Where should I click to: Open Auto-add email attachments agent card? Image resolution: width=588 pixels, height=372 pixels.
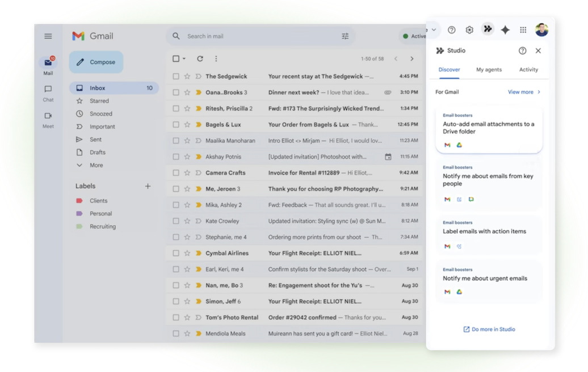pos(489,130)
